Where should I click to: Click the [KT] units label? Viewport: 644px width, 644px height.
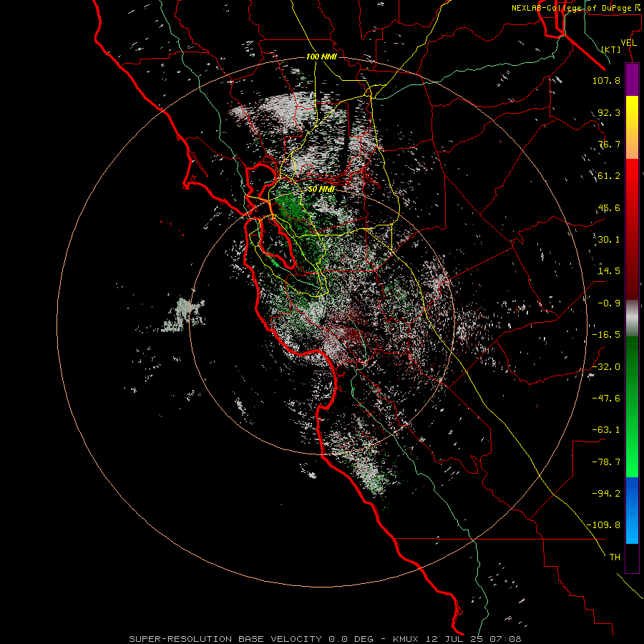pyautogui.click(x=611, y=49)
